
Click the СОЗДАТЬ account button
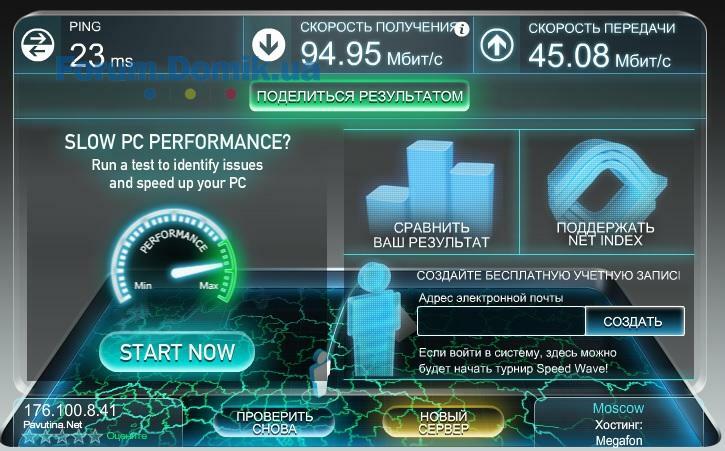[x=633, y=321]
